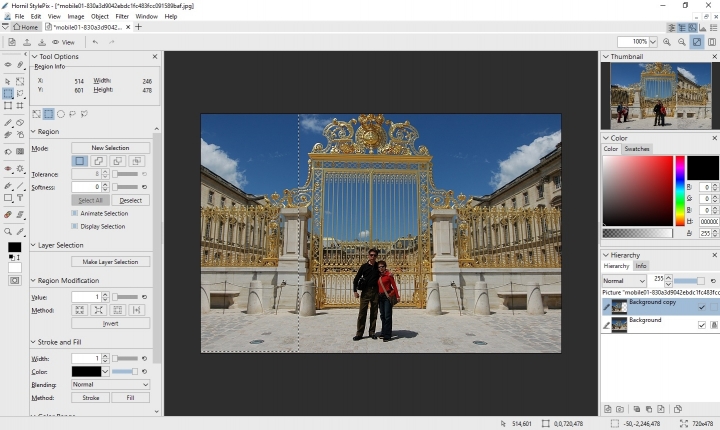
Task: Select the new-selection mode square button
Action: click(x=79, y=161)
